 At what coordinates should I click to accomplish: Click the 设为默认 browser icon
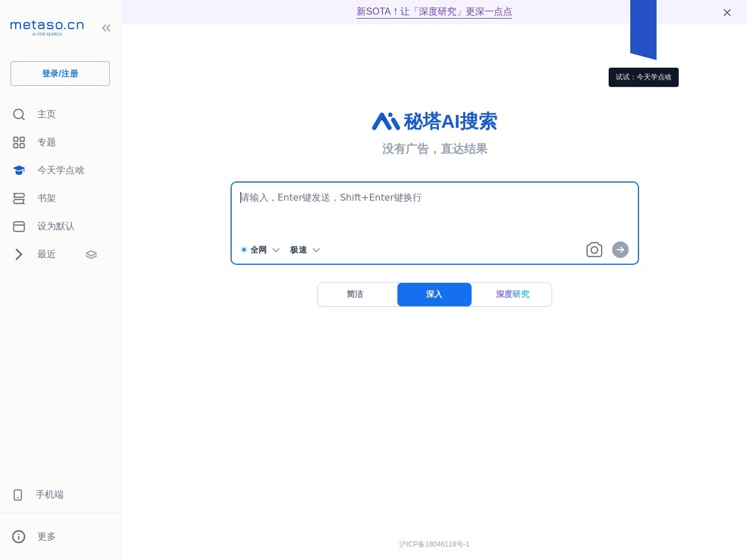(19, 226)
